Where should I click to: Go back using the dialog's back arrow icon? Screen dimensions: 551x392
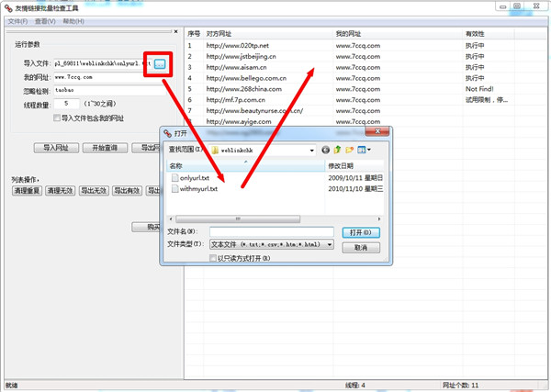click(326, 150)
